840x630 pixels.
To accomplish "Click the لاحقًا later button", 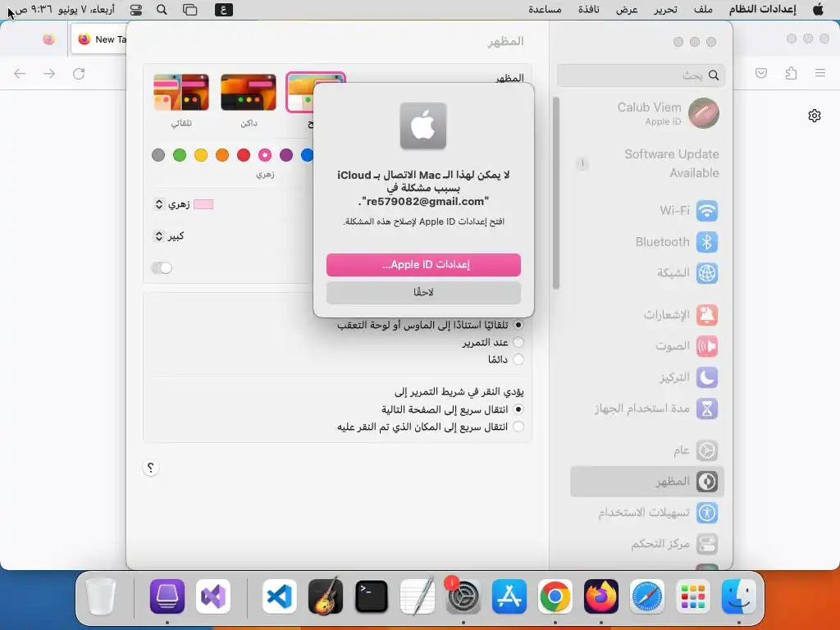I will coord(423,293).
